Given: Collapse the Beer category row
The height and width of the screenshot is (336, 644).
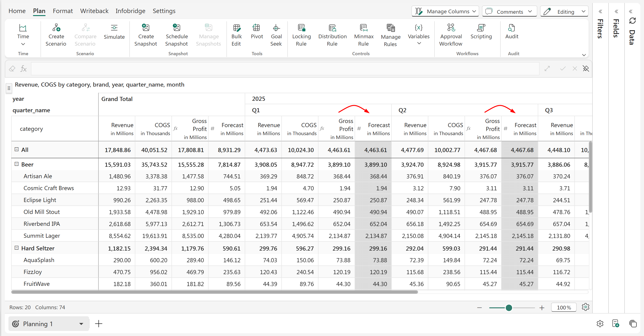Looking at the screenshot, I should [x=16, y=164].
